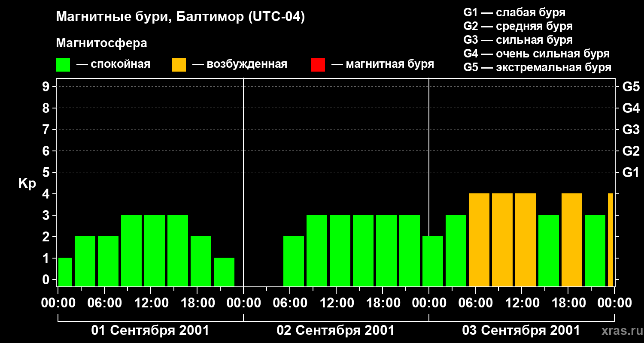
Task: Click the Kp 2 bar over 06:00 on 01 Сентября
Action: click(108, 261)
